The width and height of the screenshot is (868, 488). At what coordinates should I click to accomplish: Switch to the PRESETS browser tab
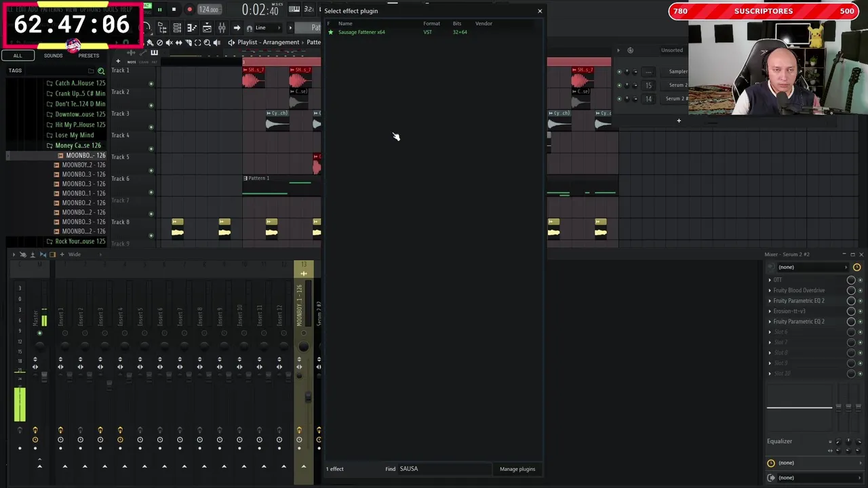pos(88,56)
